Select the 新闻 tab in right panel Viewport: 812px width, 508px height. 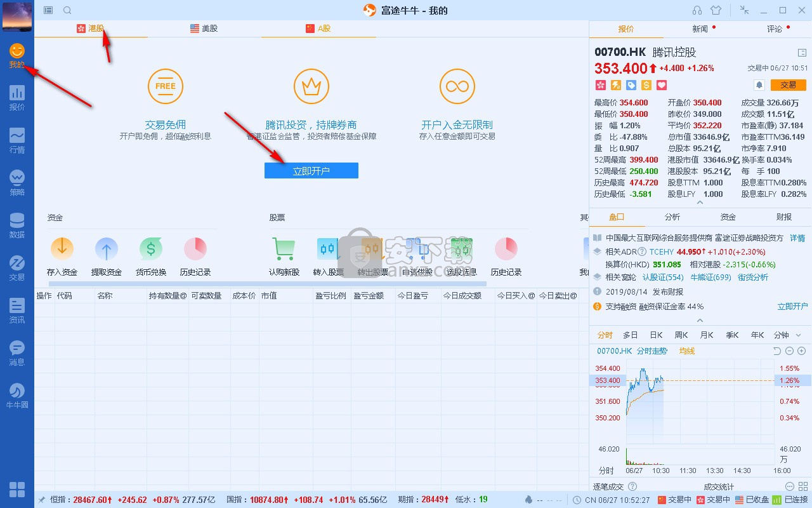(x=700, y=29)
